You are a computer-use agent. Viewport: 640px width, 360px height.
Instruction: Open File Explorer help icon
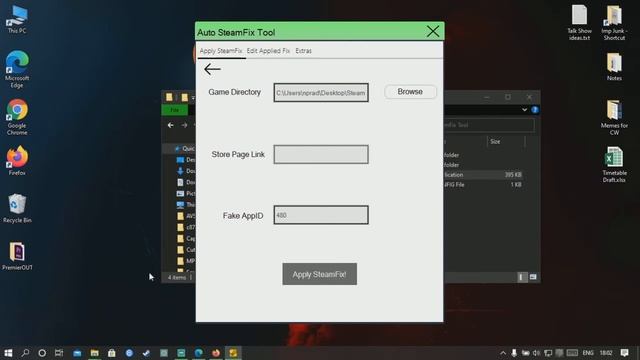[x=535, y=110]
